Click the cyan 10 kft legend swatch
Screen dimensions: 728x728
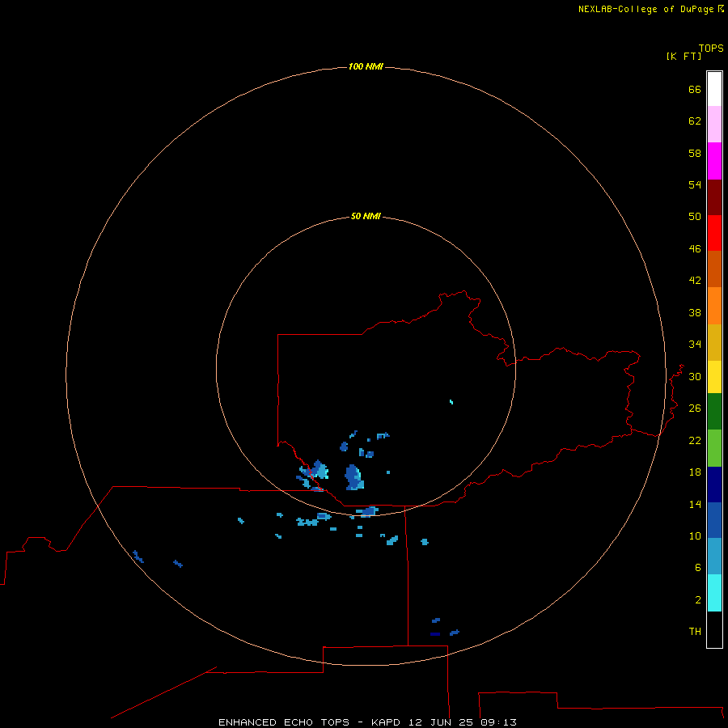click(714, 593)
